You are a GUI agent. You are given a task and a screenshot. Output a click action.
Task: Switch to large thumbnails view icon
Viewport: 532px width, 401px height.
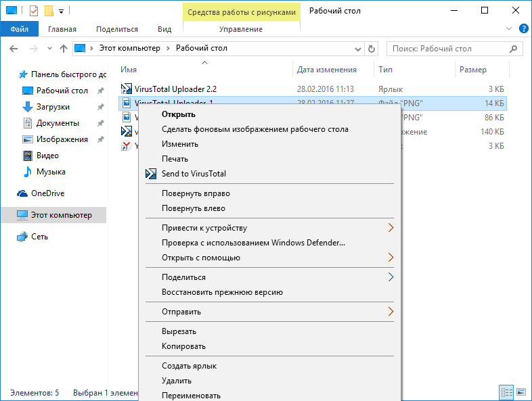click(520, 392)
